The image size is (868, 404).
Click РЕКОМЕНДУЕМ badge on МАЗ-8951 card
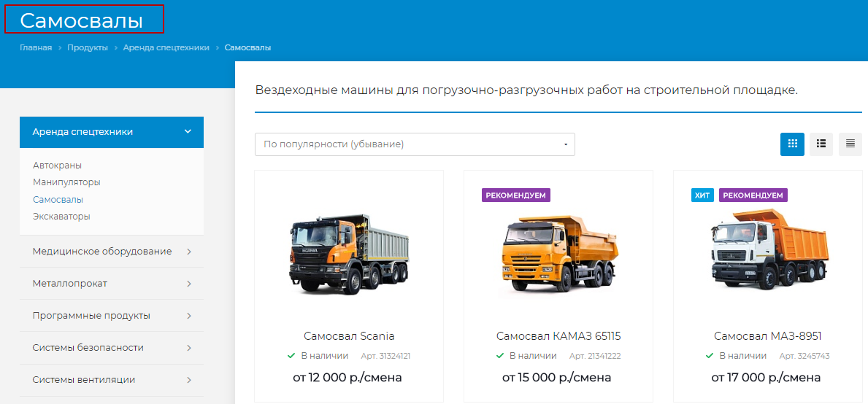tap(753, 195)
